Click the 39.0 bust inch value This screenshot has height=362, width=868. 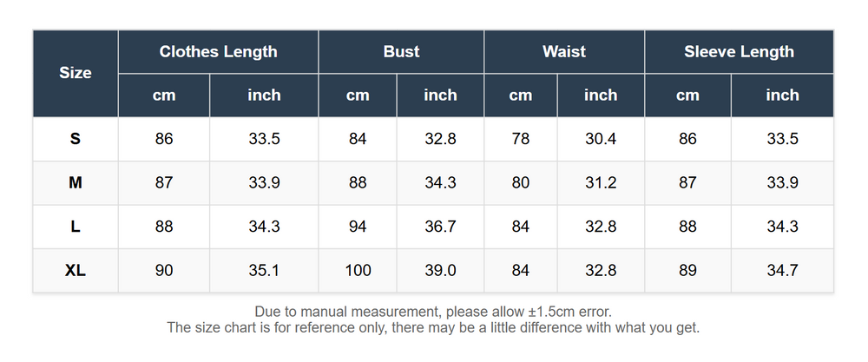point(440,271)
